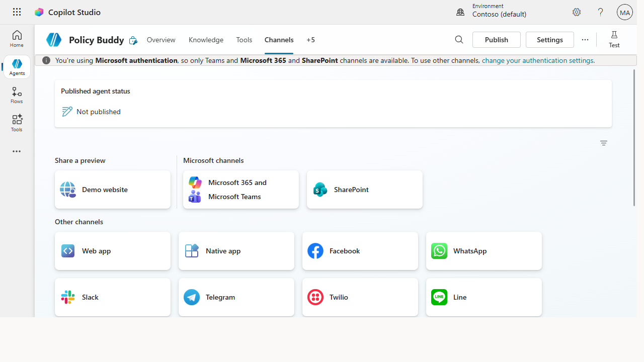Open the WhatsApp channel tile
The width and height of the screenshot is (644, 362).
(x=484, y=251)
